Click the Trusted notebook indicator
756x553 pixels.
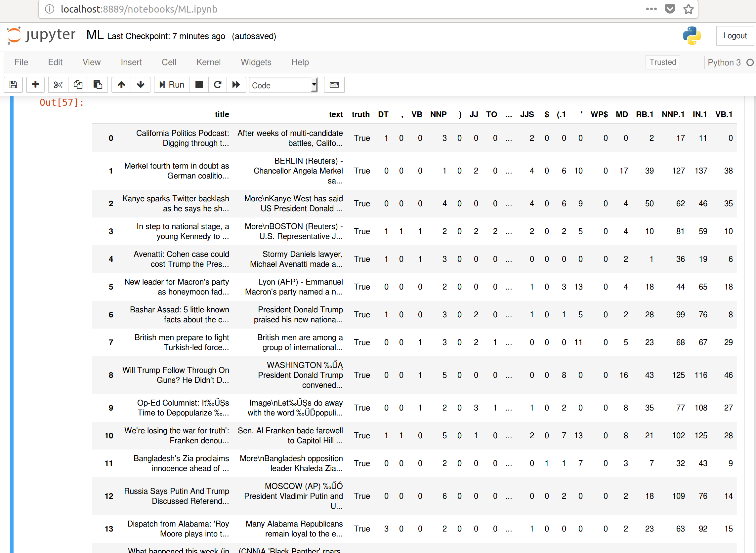[662, 62]
